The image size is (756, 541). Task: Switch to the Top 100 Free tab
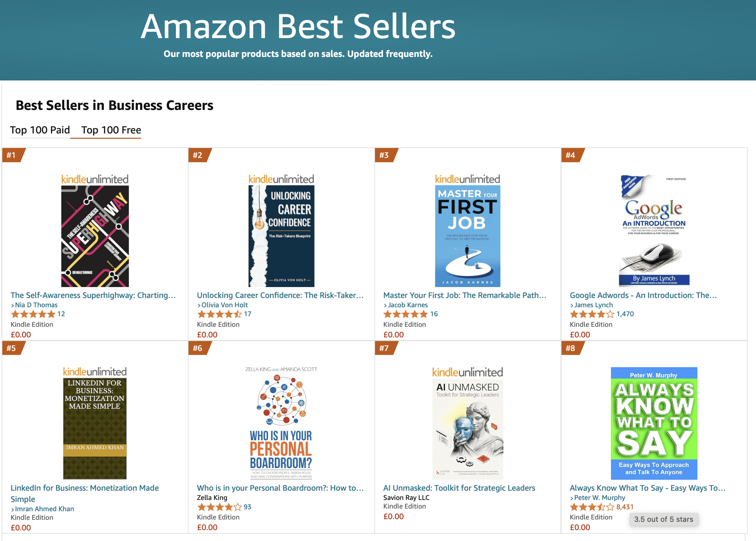111,130
